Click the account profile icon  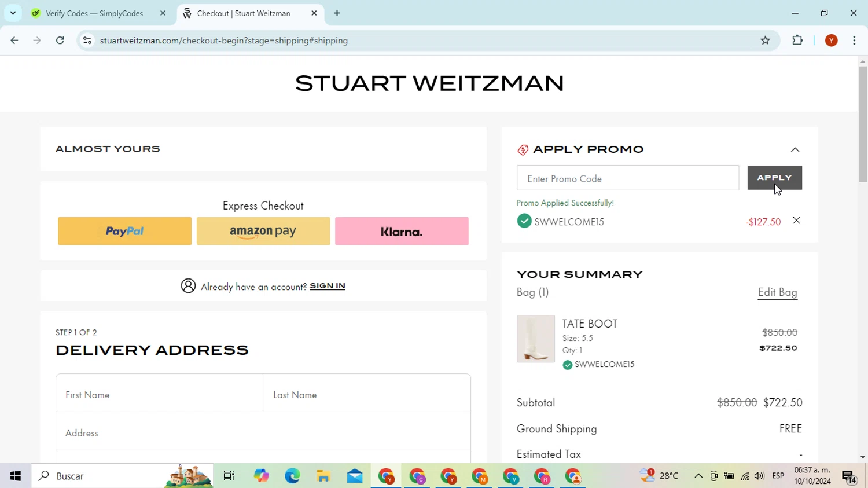coord(188,286)
